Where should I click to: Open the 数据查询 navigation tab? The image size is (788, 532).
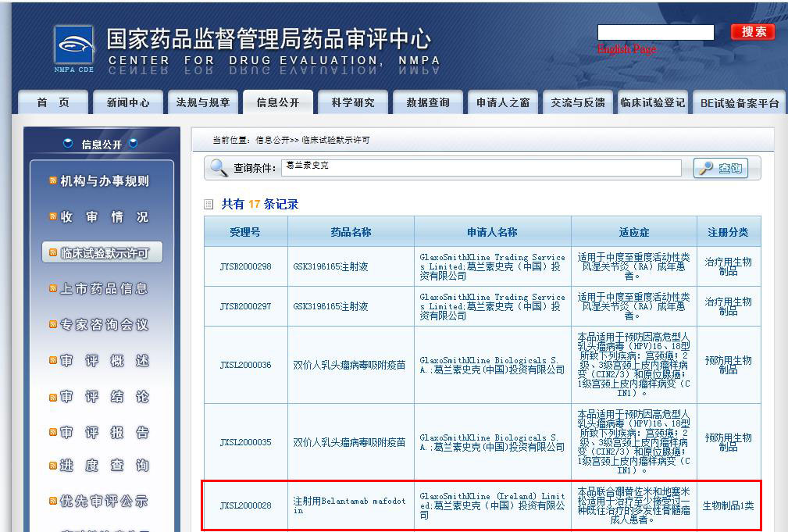pyautogui.click(x=427, y=102)
